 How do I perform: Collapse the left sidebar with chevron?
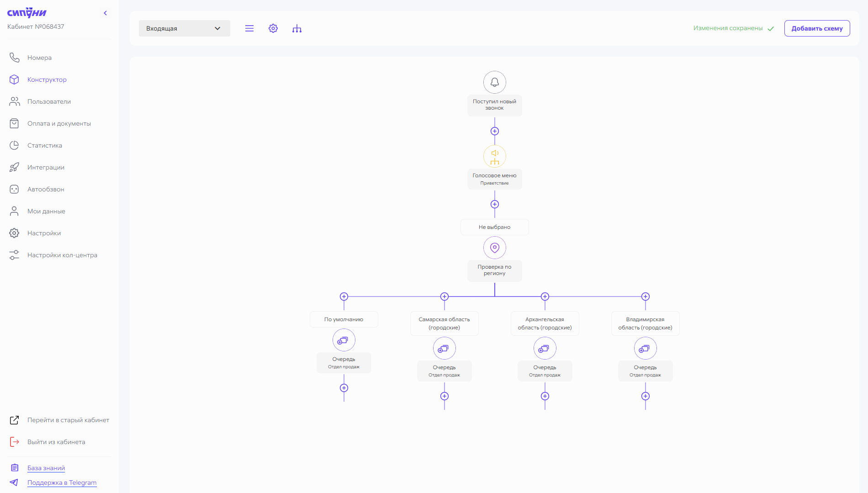tap(106, 13)
